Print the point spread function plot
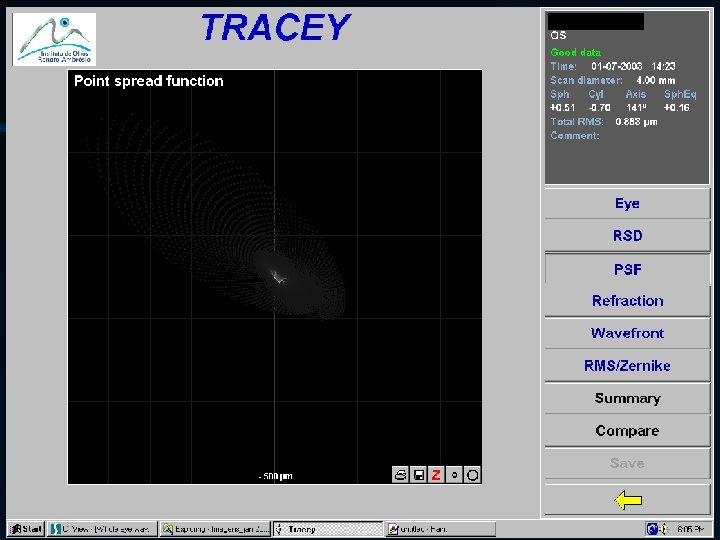 point(400,474)
